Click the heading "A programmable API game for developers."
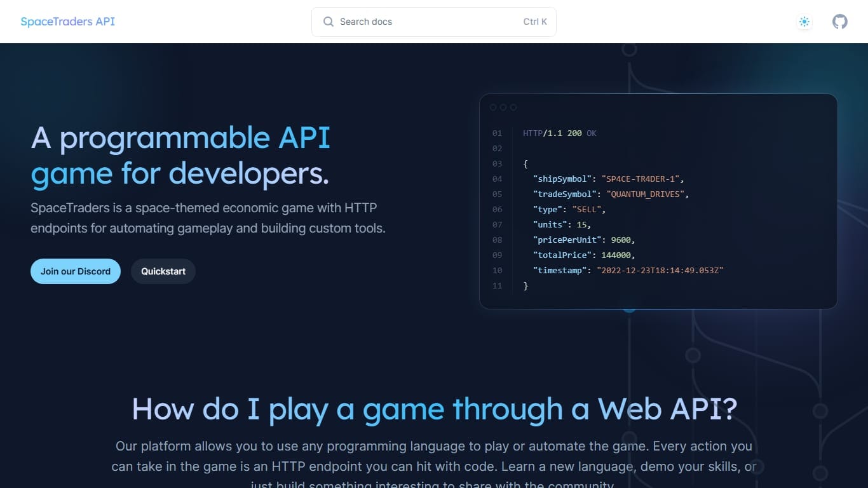 pos(180,156)
